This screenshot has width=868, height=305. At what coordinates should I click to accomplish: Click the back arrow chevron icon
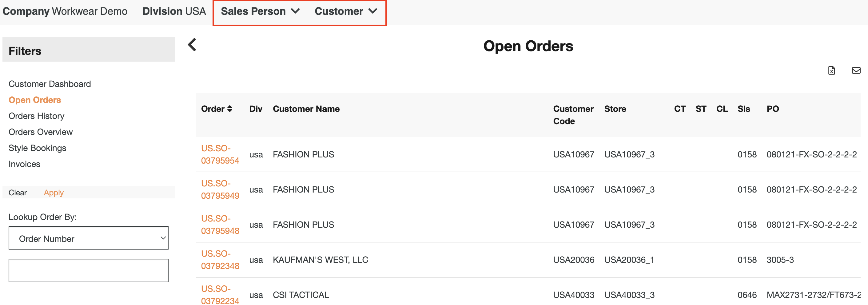click(192, 45)
